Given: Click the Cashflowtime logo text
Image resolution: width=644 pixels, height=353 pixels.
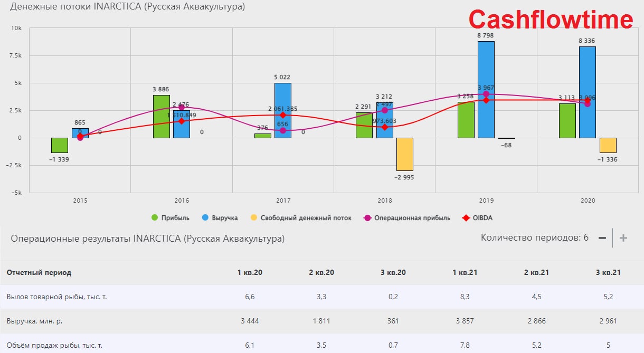Looking at the screenshot, I should pyautogui.click(x=551, y=20).
